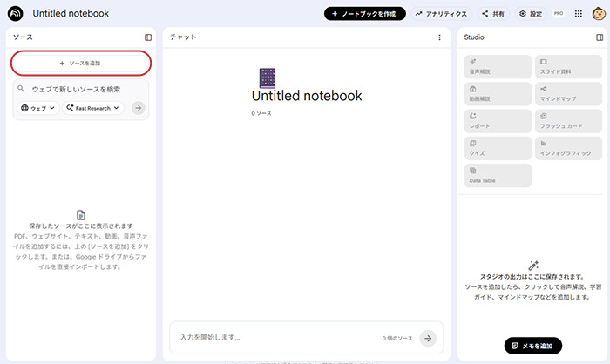The image size is (610, 364).
Task: Click the 0 個のソース indicator
Action: click(397, 339)
